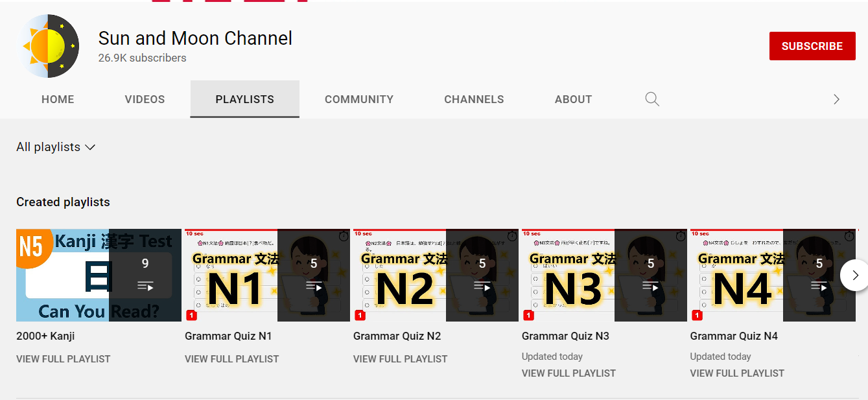Click the Grammar Quiz N2 title

coord(397,336)
